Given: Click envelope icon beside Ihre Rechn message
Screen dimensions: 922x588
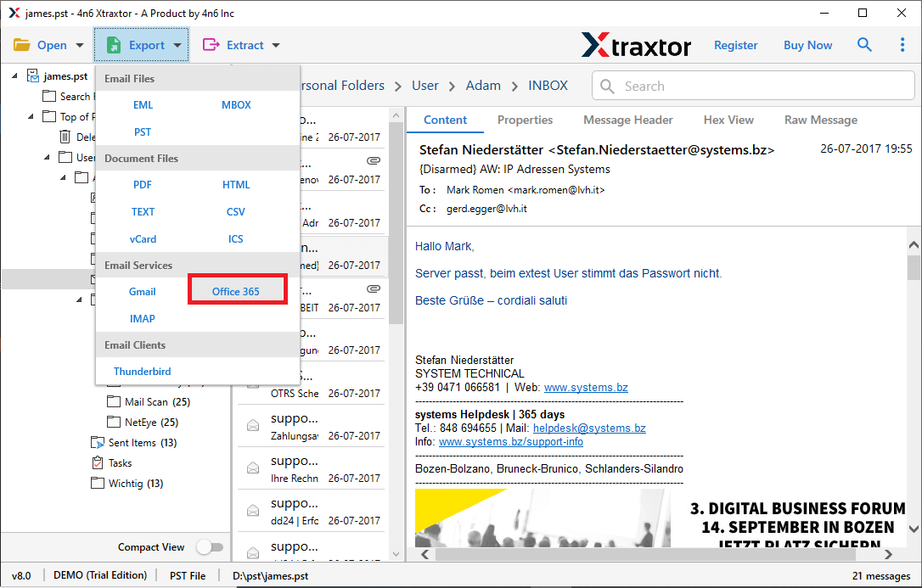Looking at the screenshot, I should [x=253, y=468].
